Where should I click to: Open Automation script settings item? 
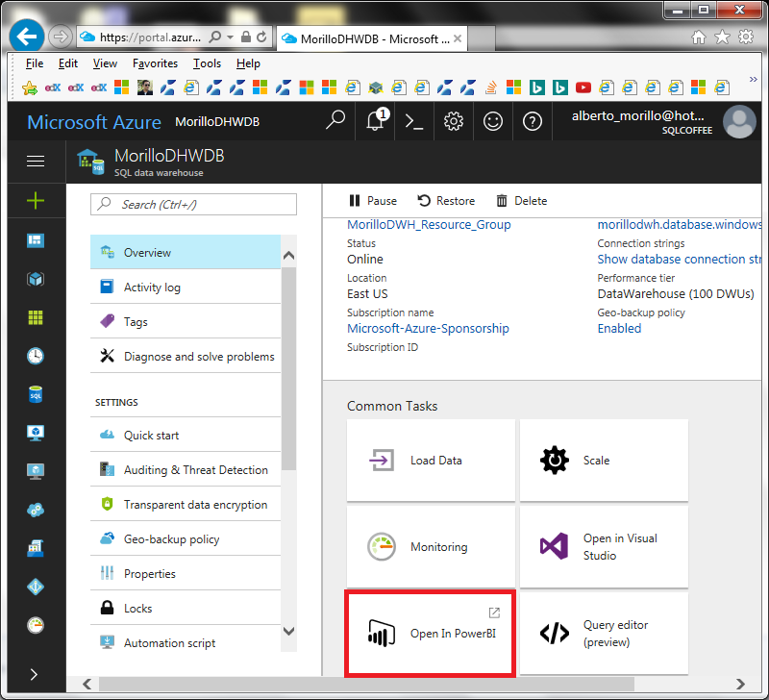186,642
